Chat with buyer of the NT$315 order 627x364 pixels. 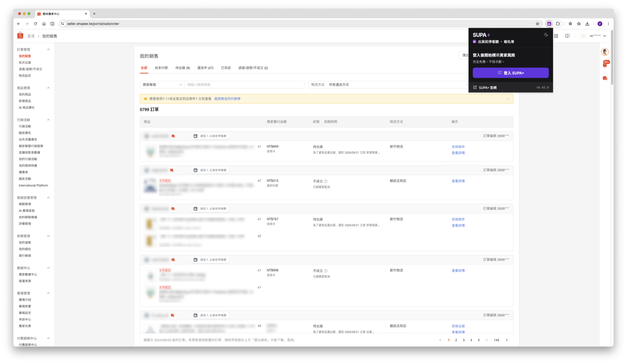click(x=172, y=170)
